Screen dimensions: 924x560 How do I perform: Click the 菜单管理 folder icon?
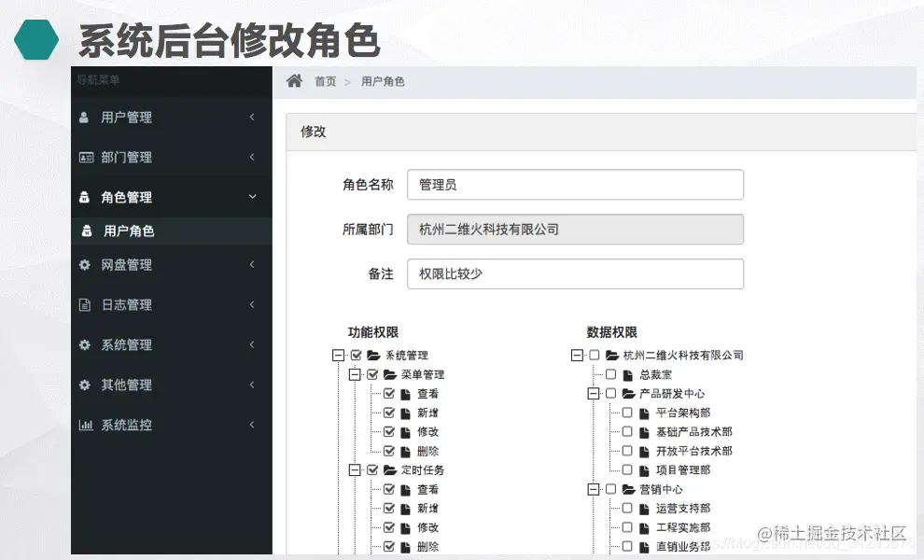(389, 374)
